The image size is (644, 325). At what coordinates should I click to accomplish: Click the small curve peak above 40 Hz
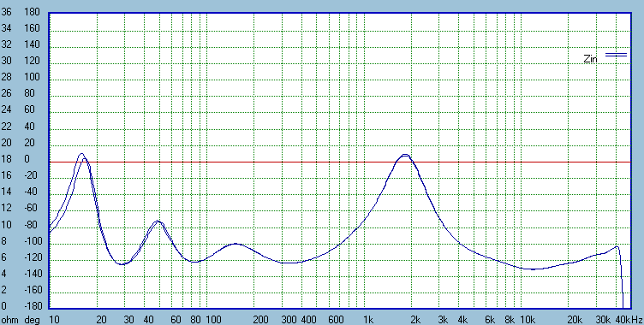158,222
